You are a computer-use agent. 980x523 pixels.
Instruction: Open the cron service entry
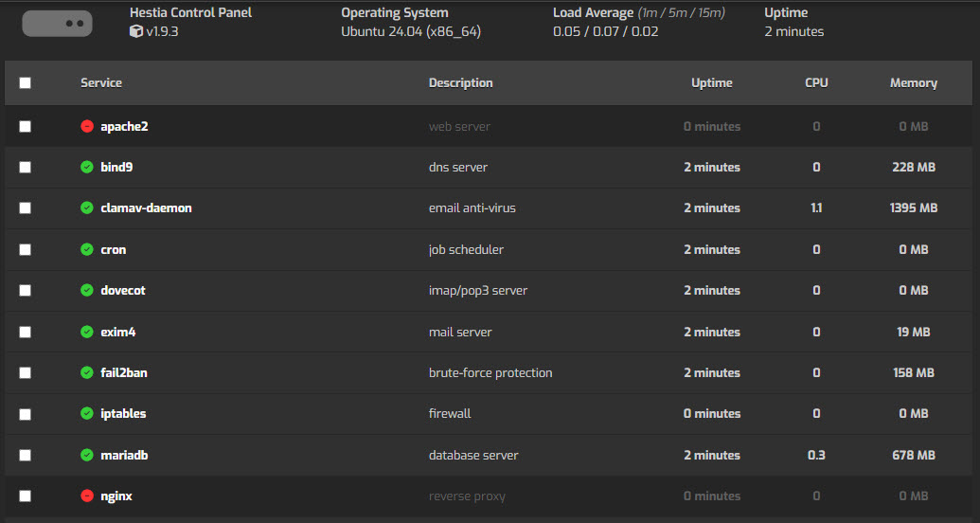pyautogui.click(x=113, y=249)
